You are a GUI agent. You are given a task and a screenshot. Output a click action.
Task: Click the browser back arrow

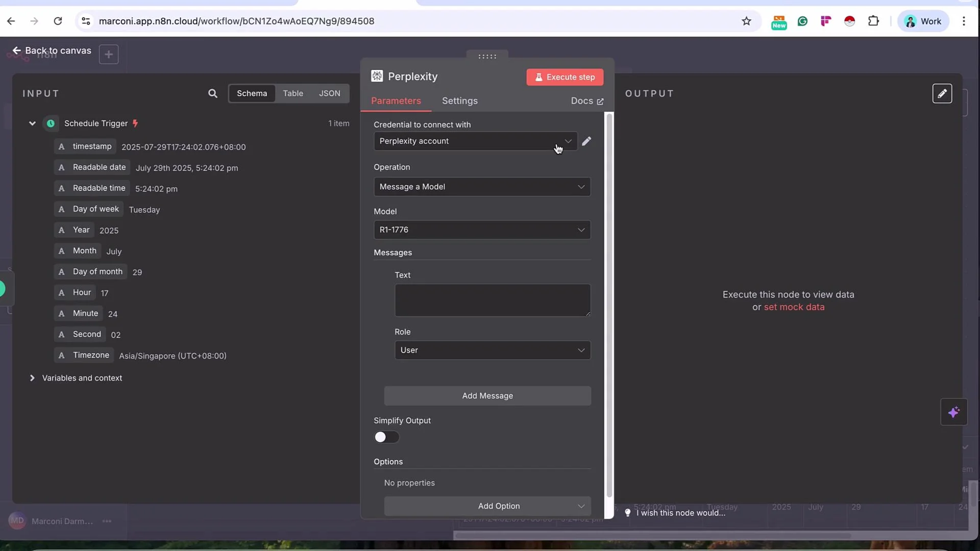point(11,21)
